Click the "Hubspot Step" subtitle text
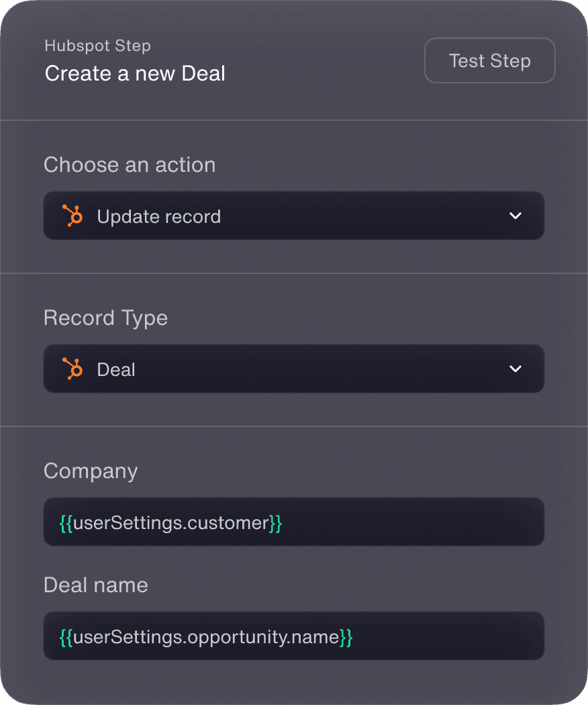Viewport: 588px width, 705px height. point(97,46)
